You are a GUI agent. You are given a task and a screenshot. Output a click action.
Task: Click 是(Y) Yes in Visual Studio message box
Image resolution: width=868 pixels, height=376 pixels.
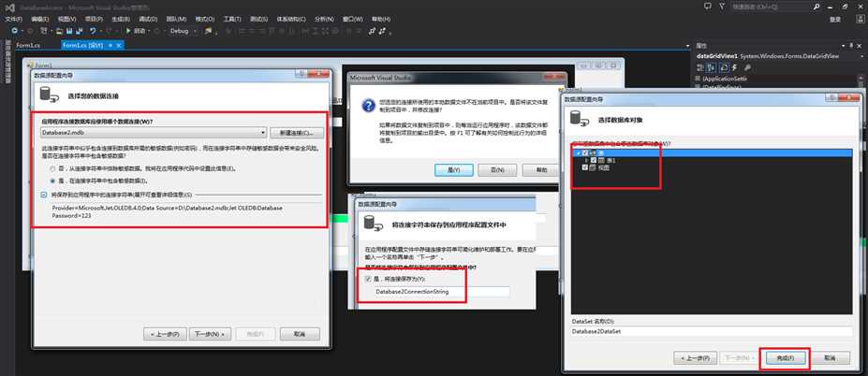453,170
